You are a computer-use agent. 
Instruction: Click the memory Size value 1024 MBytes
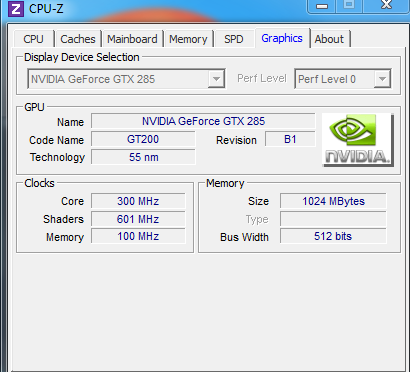tap(333, 201)
